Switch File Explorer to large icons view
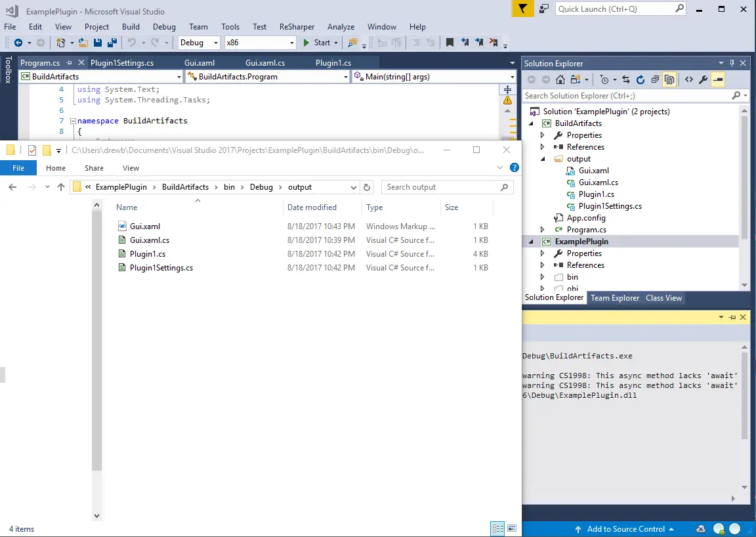This screenshot has height=537, width=756. (x=512, y=528)
